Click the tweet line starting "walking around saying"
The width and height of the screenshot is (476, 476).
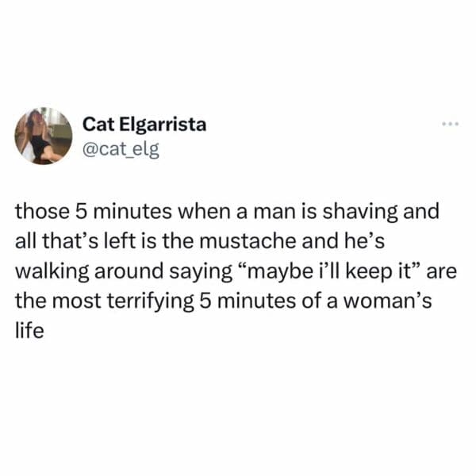[x=236, y=271]
